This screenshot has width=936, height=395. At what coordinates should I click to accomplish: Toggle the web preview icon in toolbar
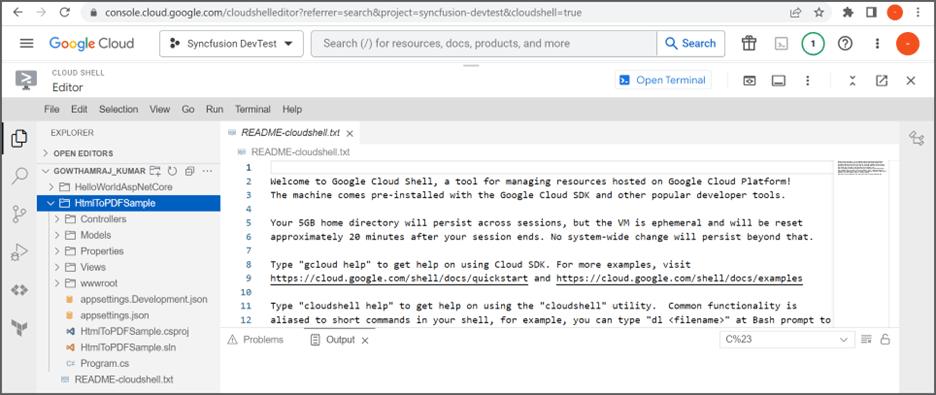(x=749, y=81)
